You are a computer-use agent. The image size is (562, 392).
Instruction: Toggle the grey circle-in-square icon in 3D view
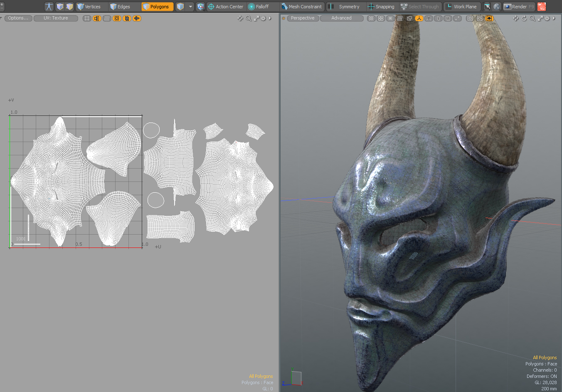click(x=480, y=18)
